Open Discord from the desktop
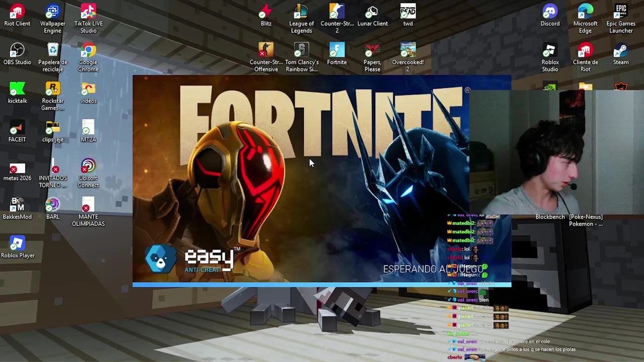Image resolution: width=644 pixels, height=362 pixels. [x=550, y=16]
